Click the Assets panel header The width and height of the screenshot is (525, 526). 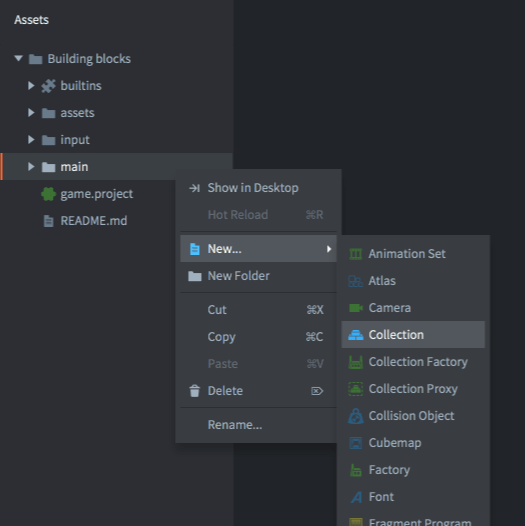pos(32,20)
